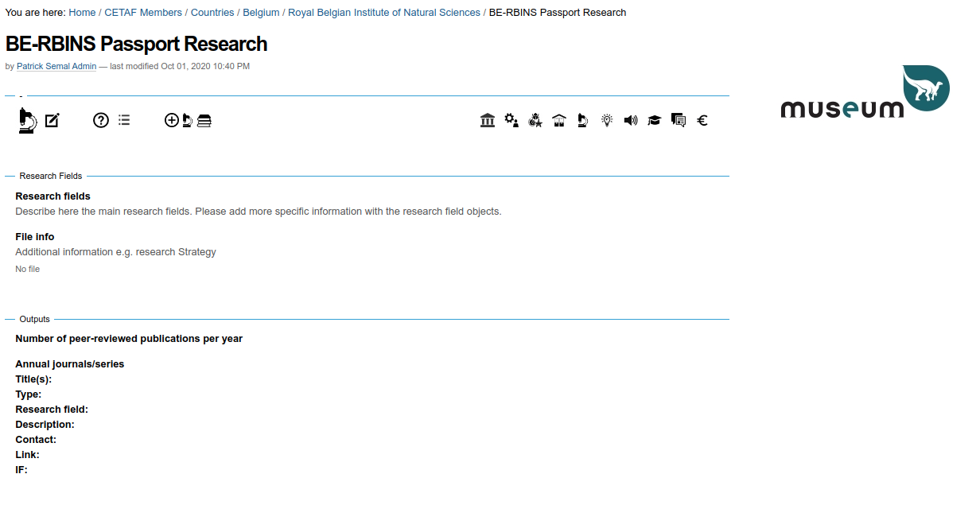Click the stacked books icon
This screenshot has height=509, width=980.
click(204, 121)
